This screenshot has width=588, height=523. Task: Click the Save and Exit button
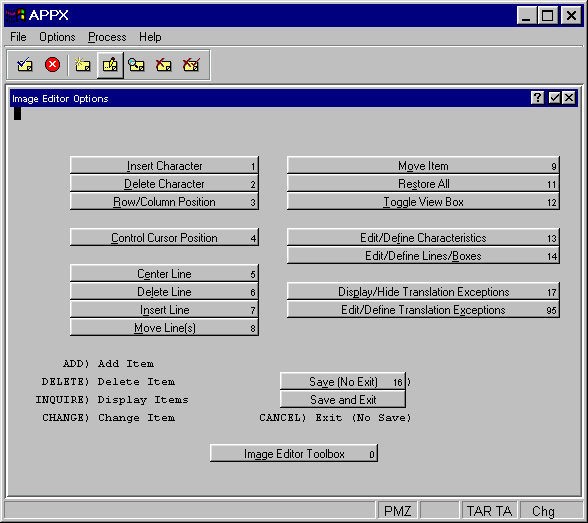pos(343,399)
